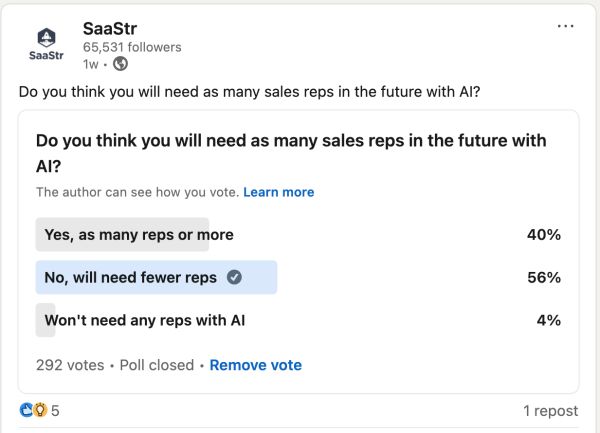Click the reactions count of 5
This screenshot has width=600, height=433.
(56, 411)
